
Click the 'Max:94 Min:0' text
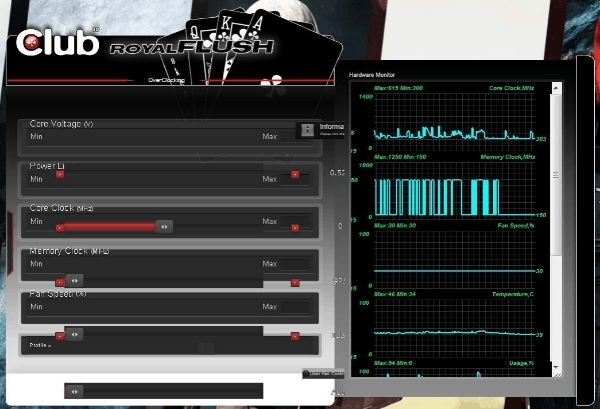pyautogui.click(x=393, y=363)
